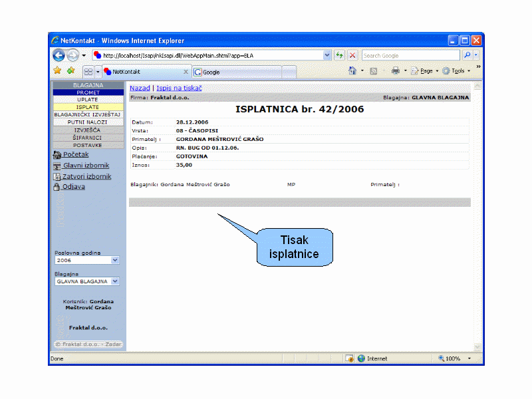Image resolution: width=532 pixels, height=399 pixels.
Task: Click the RSS feeds icon
Action: coord(374,71)
